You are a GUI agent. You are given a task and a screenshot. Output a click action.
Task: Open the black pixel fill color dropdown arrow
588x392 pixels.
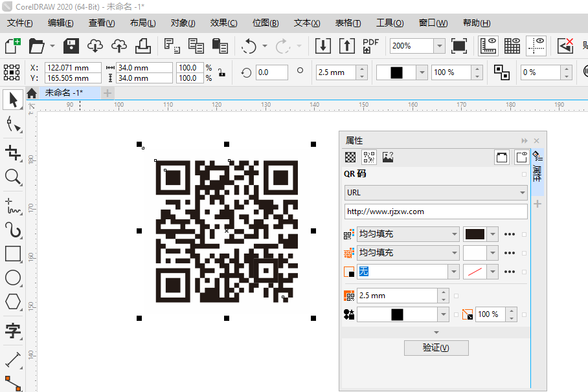point(493,234)
